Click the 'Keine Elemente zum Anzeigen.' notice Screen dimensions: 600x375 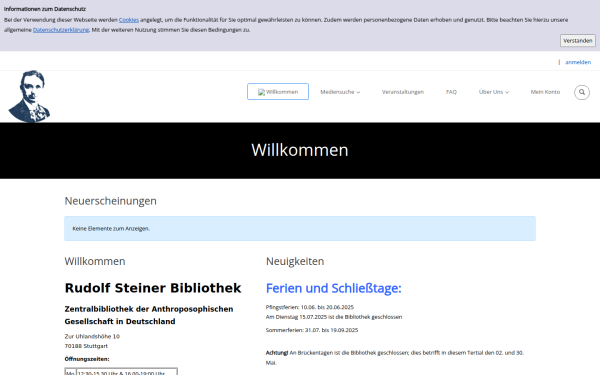coord(300,228)
